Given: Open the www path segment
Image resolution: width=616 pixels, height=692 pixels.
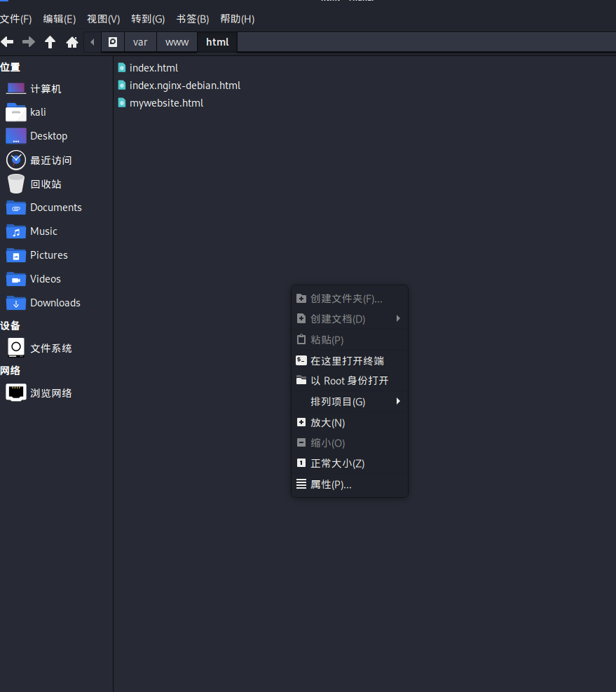Looking at the screenshot, I should (x=177, y=42).
